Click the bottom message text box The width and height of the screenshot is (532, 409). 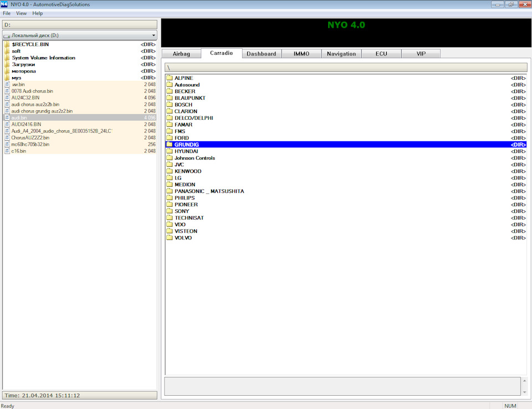[342, 386]
